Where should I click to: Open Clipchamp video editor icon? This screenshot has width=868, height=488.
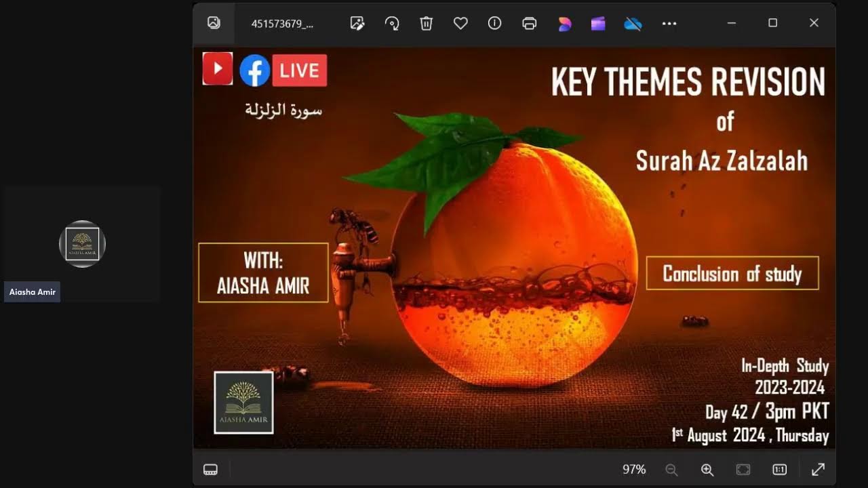598,24
